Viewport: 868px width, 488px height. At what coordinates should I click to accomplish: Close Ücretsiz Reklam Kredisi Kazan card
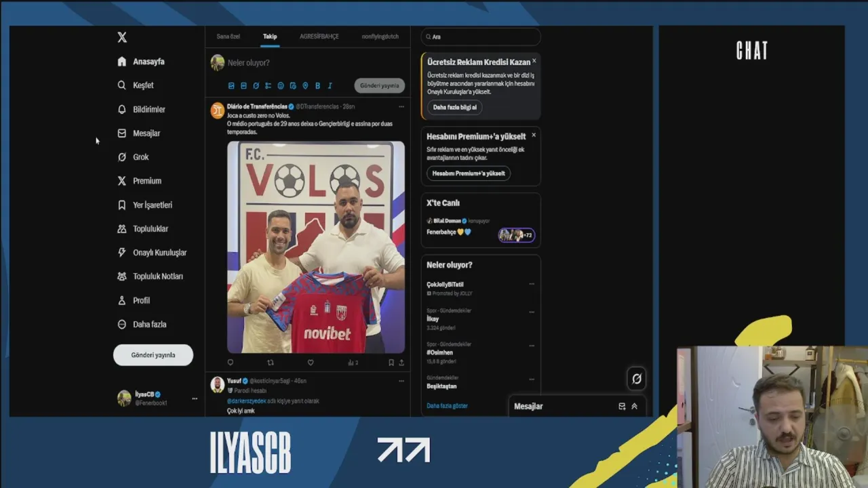point(534,61)
